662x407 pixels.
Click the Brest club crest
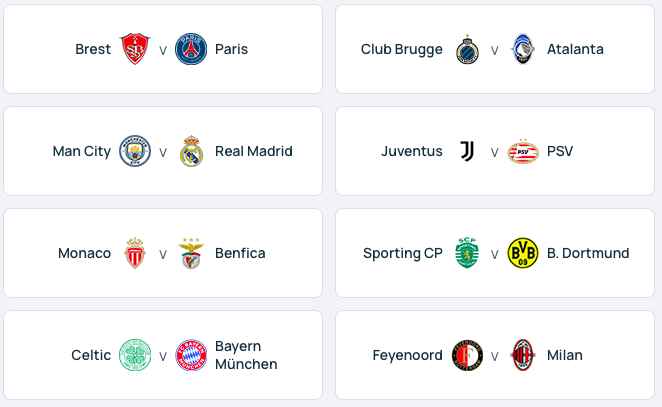[x=135, y=49]
